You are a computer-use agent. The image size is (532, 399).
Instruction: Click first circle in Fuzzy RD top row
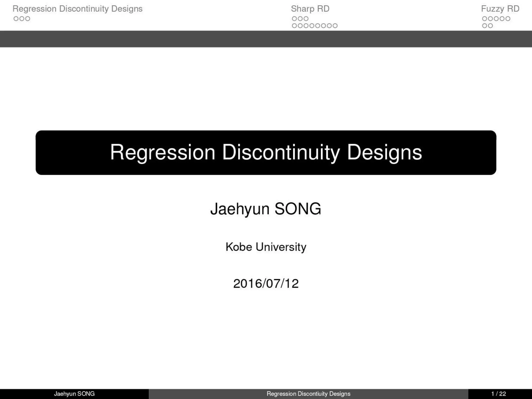(x=484, y=19)
